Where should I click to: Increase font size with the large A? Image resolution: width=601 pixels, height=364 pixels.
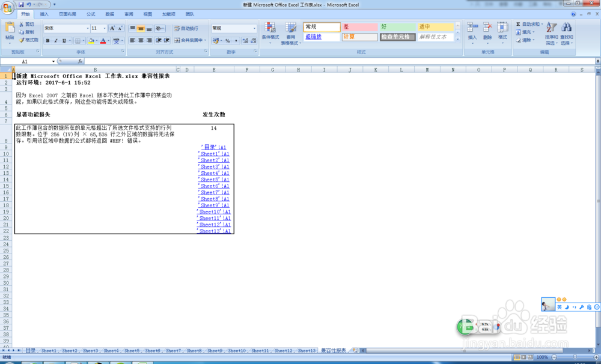click(x=112, y=28)
